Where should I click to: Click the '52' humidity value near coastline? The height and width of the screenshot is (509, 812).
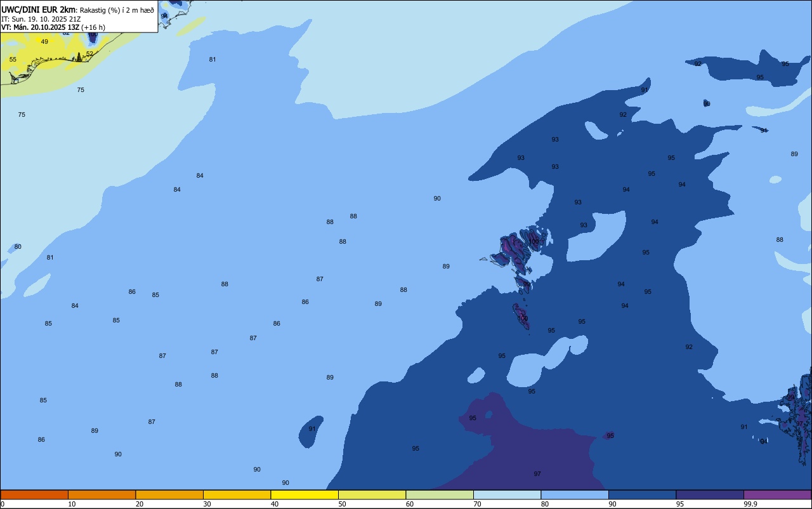tap(89, 54)
